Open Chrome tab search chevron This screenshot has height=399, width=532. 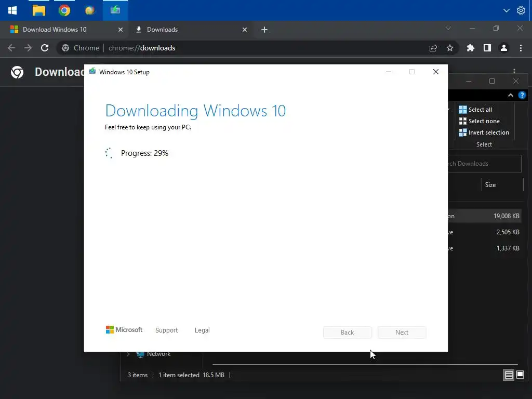448,28
